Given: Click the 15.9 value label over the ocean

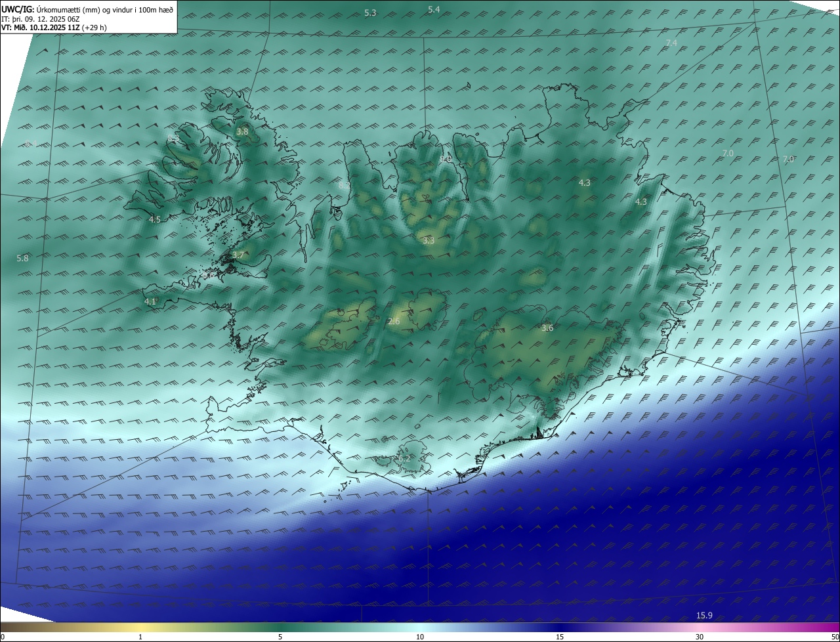Looking at the screenshot, I should [x=704, y=615].
